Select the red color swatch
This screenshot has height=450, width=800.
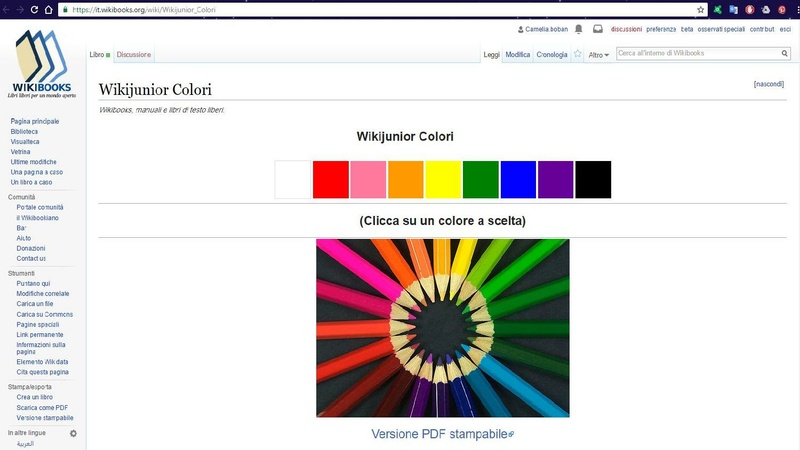[331, 180]
